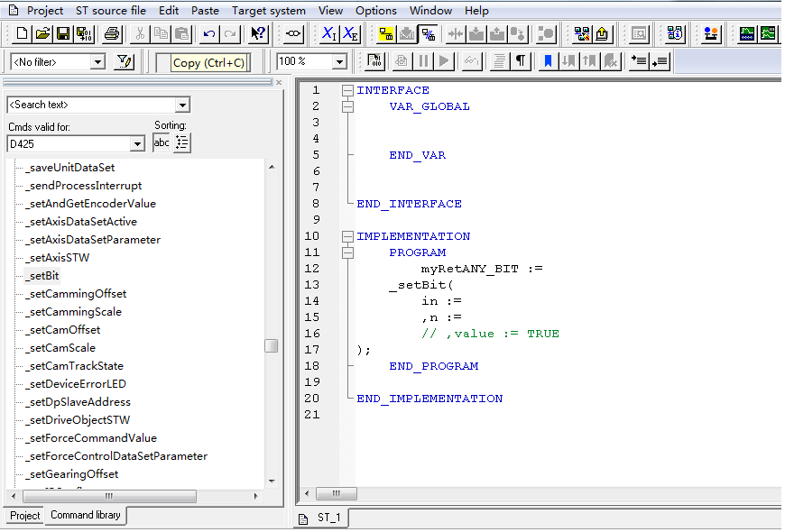
Task: Click the filter edit funnel icon
Action: (125, 61)
